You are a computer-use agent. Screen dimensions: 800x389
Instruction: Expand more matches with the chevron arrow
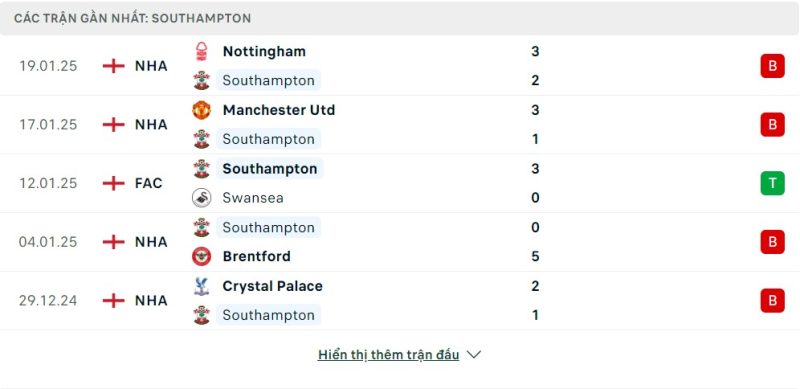(474, 354)
